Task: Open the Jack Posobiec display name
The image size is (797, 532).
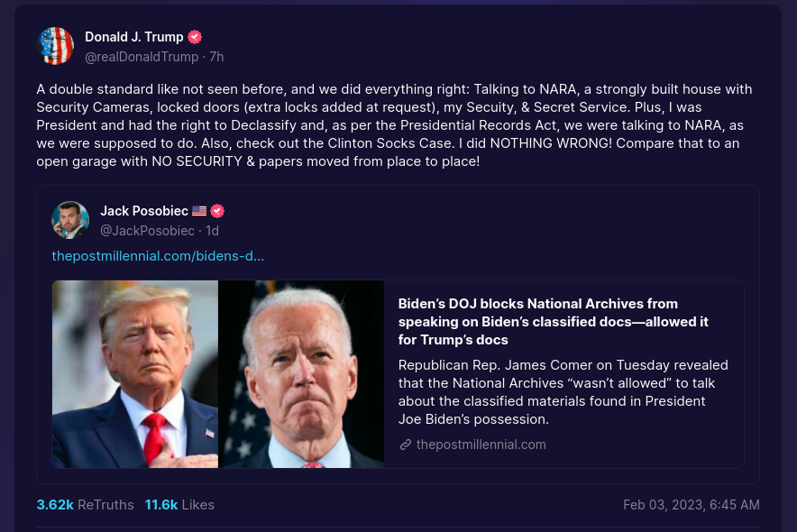Action: [144, 211]
